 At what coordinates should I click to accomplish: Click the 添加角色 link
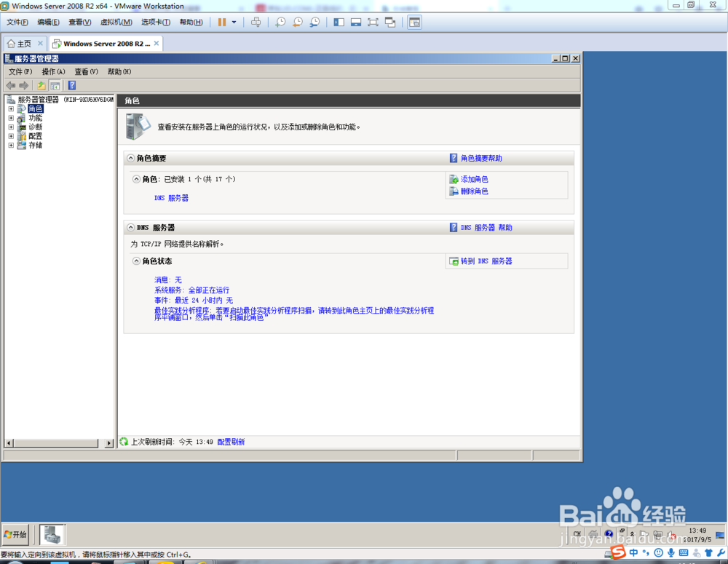click(474, 179)
